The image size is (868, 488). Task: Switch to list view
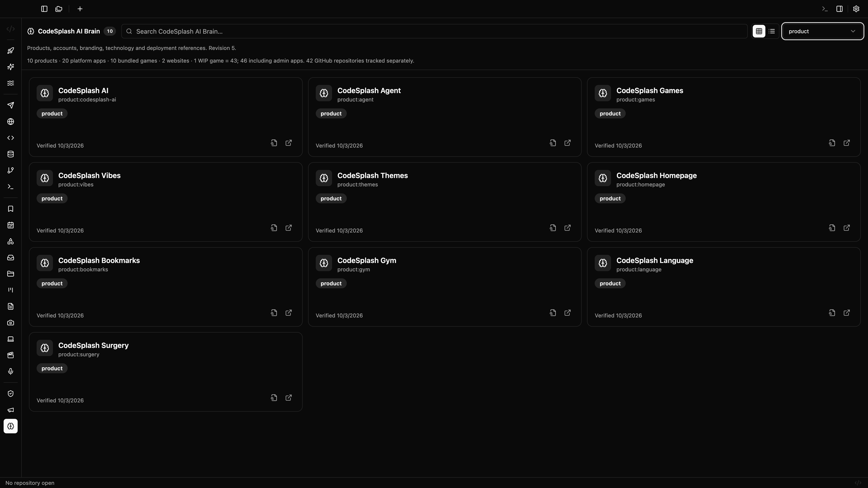pyautogui.click(x=772, y=31)
